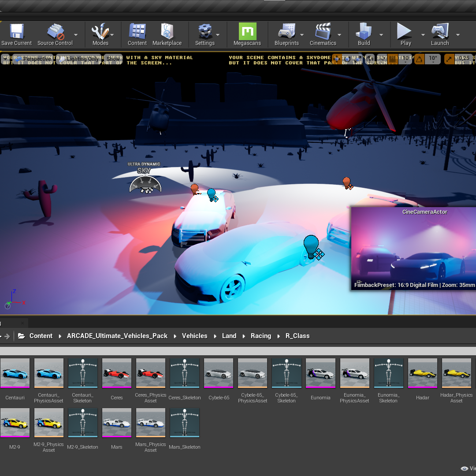
Task: Select the Hadar yellow race car asset
Action: click(422, 374)
